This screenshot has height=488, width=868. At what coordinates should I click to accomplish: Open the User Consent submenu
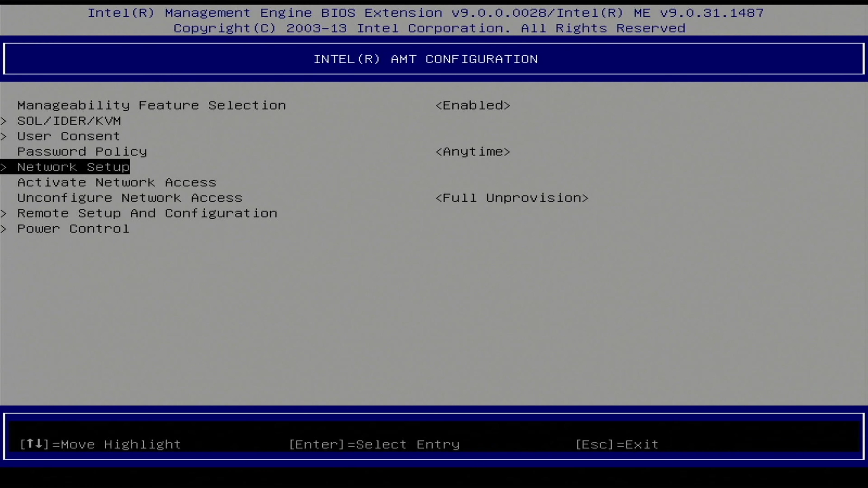click(x=69, y=136)
